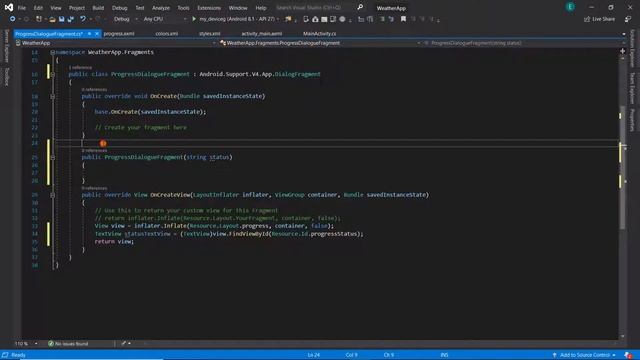The width and height of the screenshot is (640, 360).
Task: Open the View menu
Action: pos(56,8)
